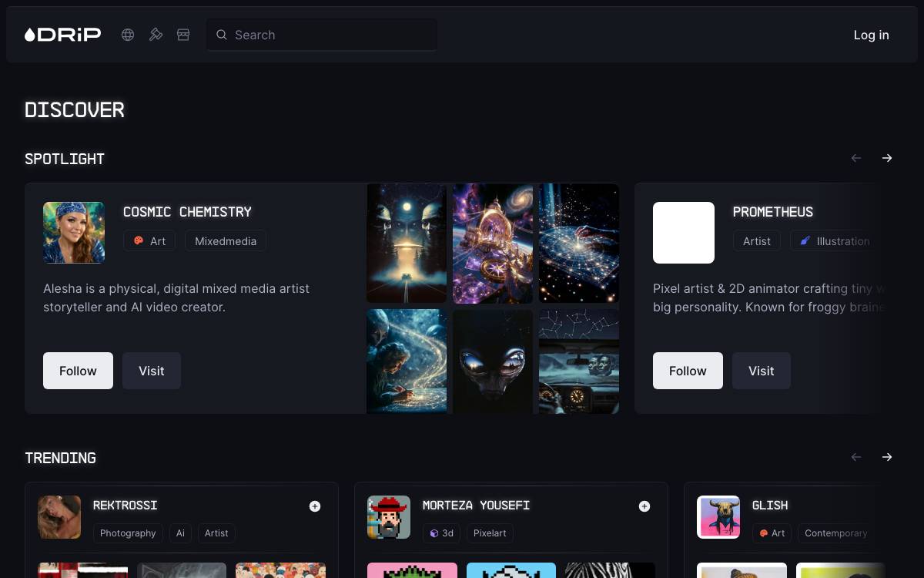The image size is (924, 578).
Task: Select the Artist tag on Prometheus
Action: coord(757,241)
